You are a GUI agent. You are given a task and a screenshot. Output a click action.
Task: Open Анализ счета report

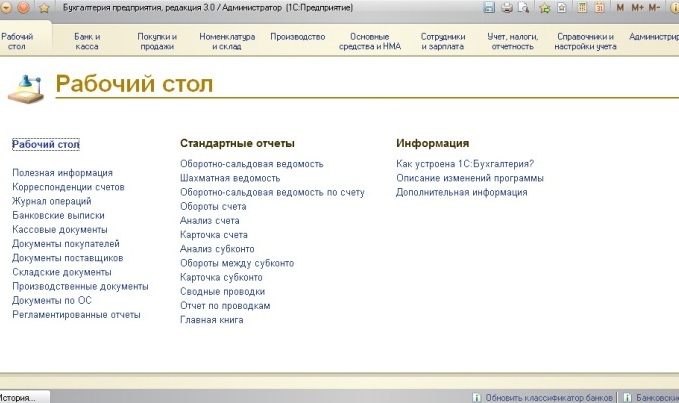click(210, 221)
